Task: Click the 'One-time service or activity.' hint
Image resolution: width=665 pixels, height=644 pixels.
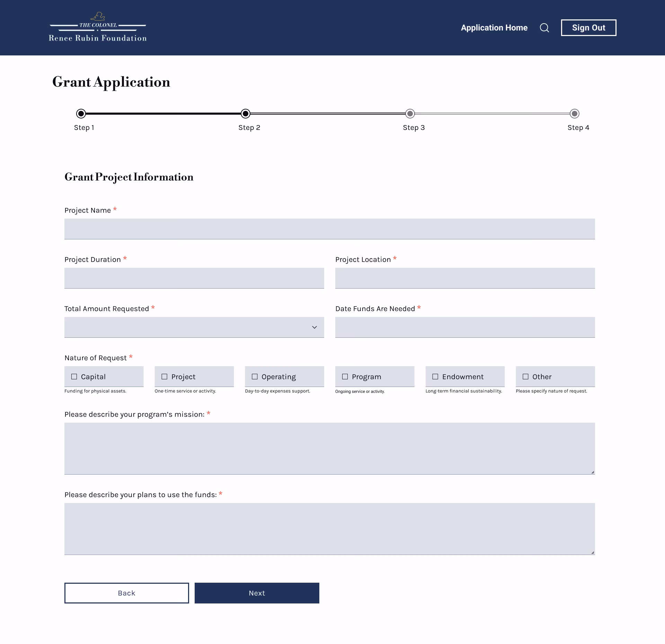Action: click(185, 391)
